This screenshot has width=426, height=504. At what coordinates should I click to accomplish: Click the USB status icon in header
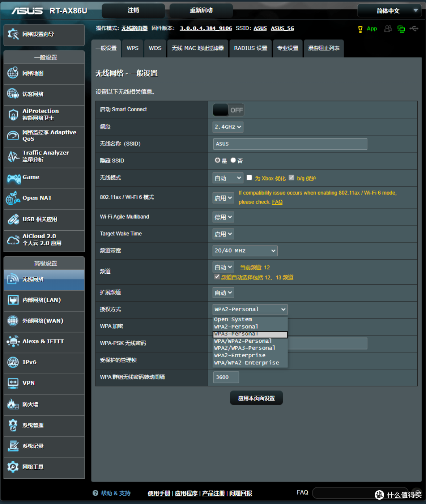414,29
